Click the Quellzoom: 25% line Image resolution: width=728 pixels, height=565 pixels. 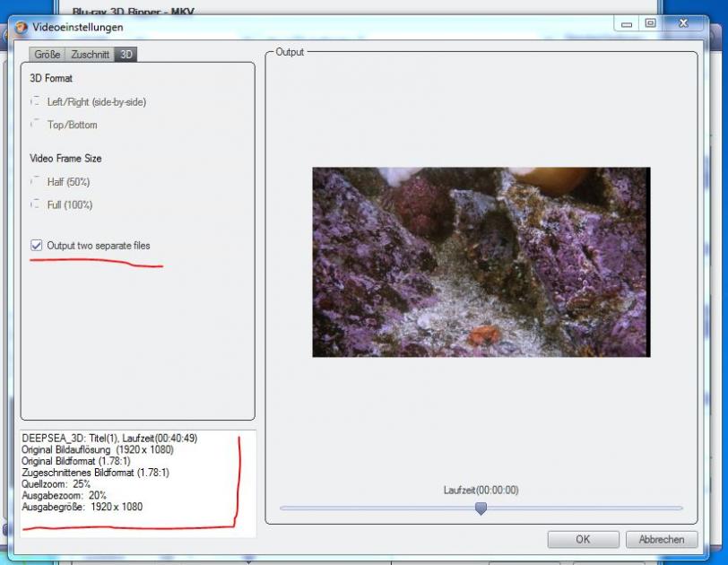tap(56, 483)
